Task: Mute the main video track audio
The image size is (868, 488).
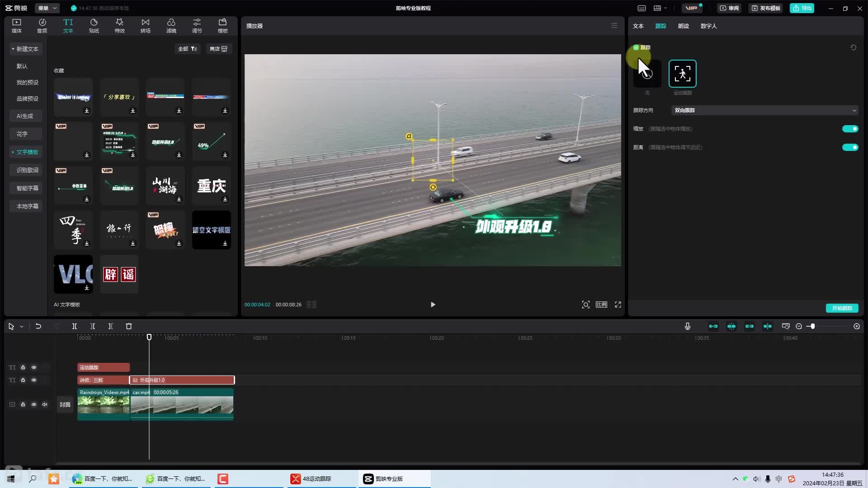Action: pyautogui.click(x=45, y=404)
